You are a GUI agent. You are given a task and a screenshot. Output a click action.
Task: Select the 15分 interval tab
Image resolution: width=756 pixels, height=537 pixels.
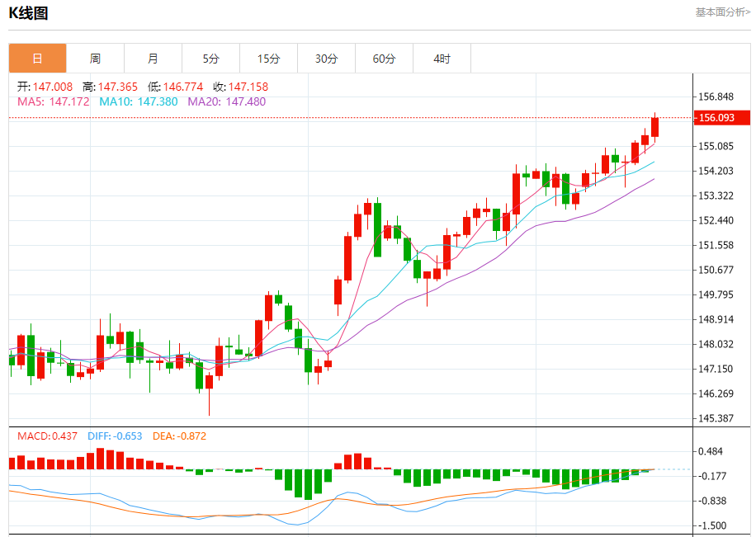pyautogui.click(x=268, y=59)
